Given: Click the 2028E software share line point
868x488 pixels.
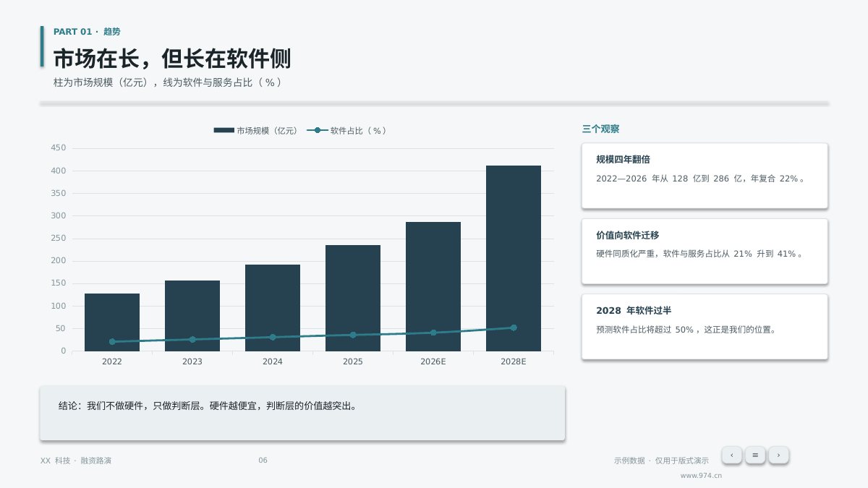Looking at the screenshot, I should pos(514,328).
